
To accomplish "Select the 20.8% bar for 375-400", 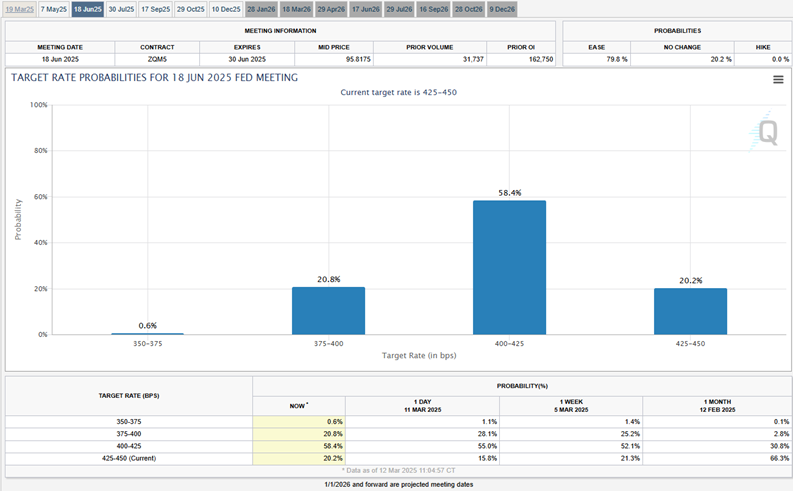I will click(x=328, y=310).
